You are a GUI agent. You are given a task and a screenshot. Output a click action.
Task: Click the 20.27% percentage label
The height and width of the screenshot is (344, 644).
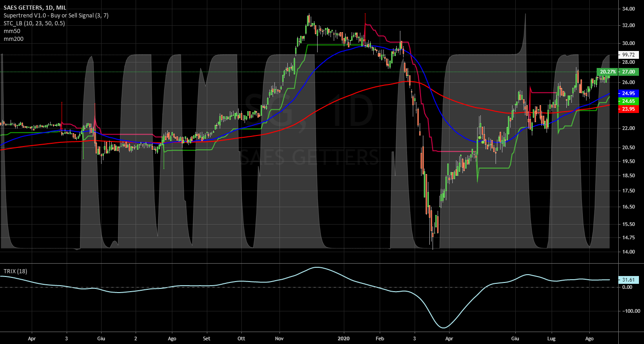point(608,72)
